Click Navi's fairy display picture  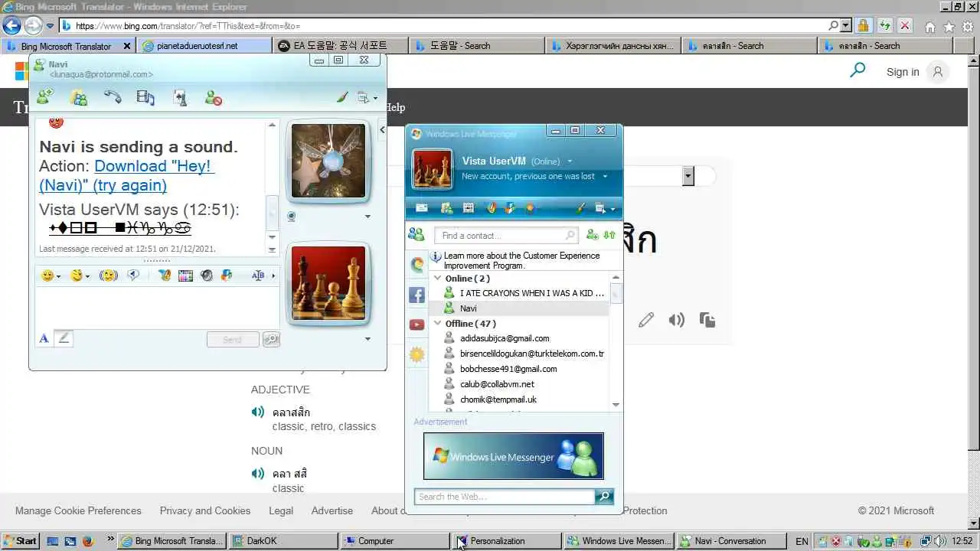pyautogui.click(x=328, y=161)
